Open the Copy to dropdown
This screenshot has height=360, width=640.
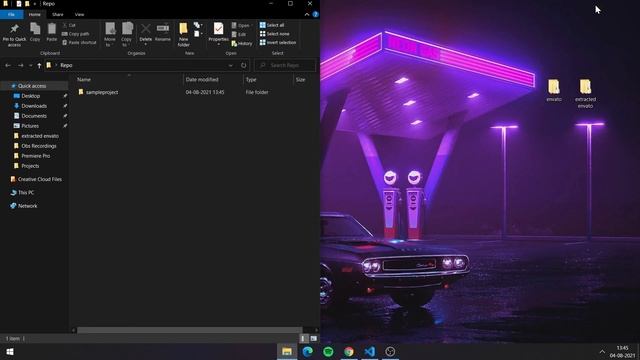coord(127,34)
